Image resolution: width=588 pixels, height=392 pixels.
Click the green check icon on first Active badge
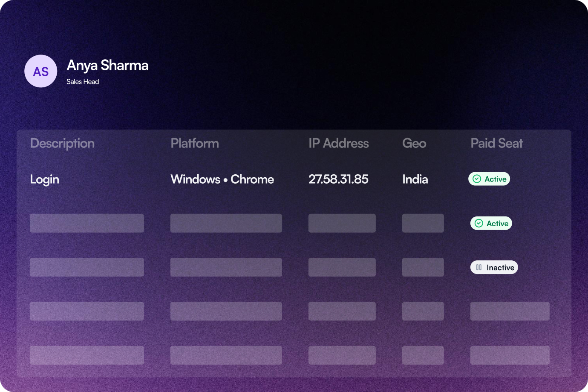pyautogui.click(x=477, y=179)
